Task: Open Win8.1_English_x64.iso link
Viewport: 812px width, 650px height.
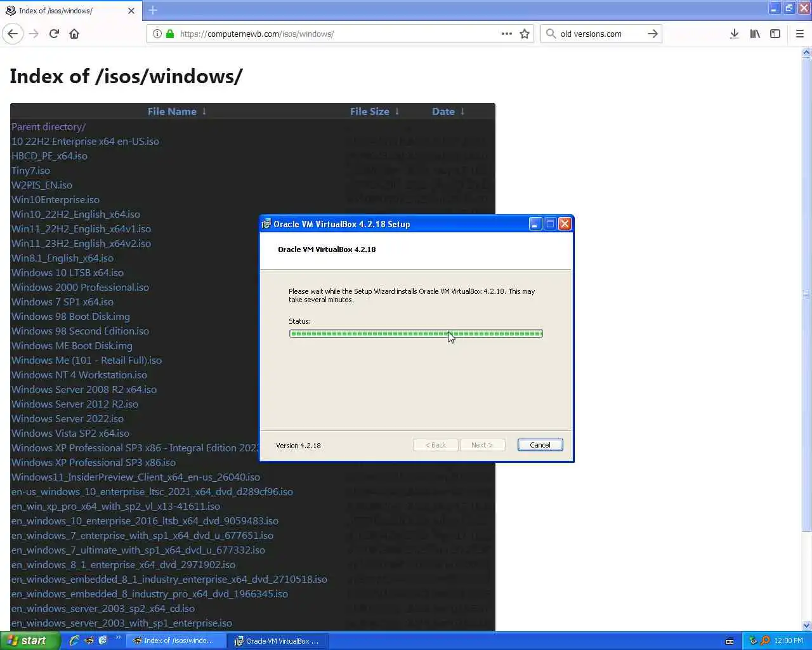Action: pyautogui.click(x=62, y=258)
